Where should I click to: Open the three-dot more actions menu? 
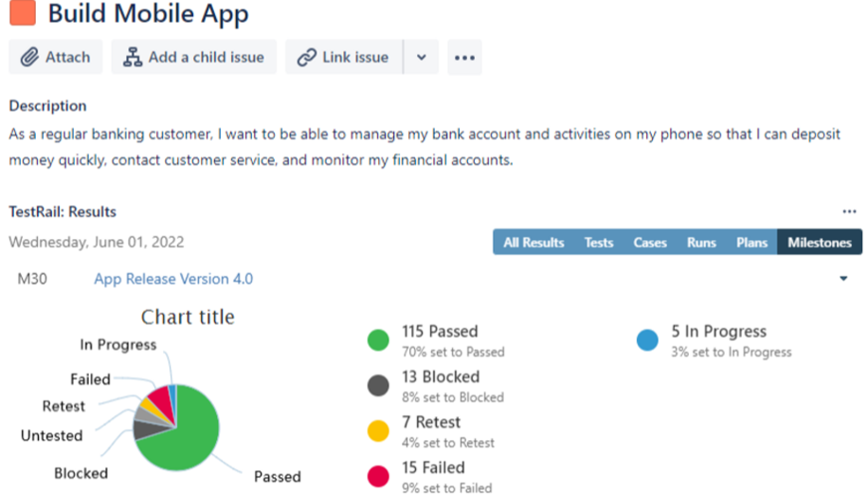point(465,58)
